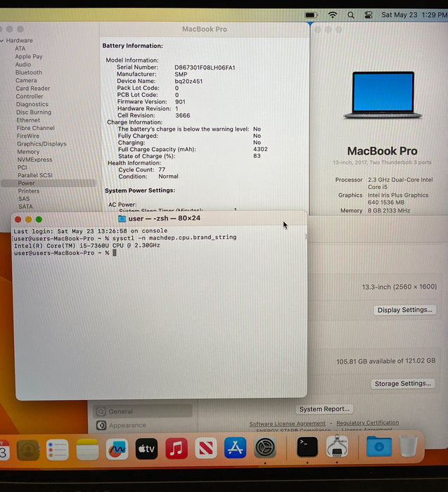This screenshot has width=448, height=492.
Task: Click the MacBook Pro laptop image
Action: click(383, 95)
